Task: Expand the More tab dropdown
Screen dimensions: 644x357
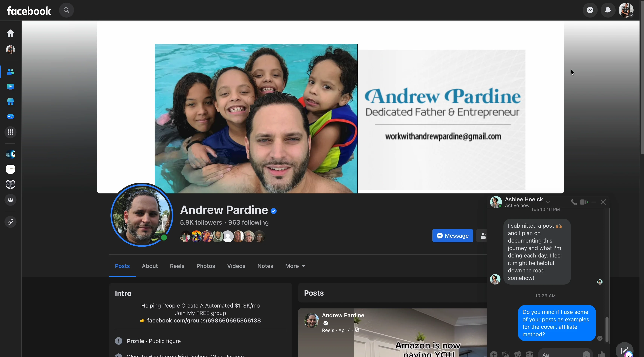Action: click(x=295, y=266)
